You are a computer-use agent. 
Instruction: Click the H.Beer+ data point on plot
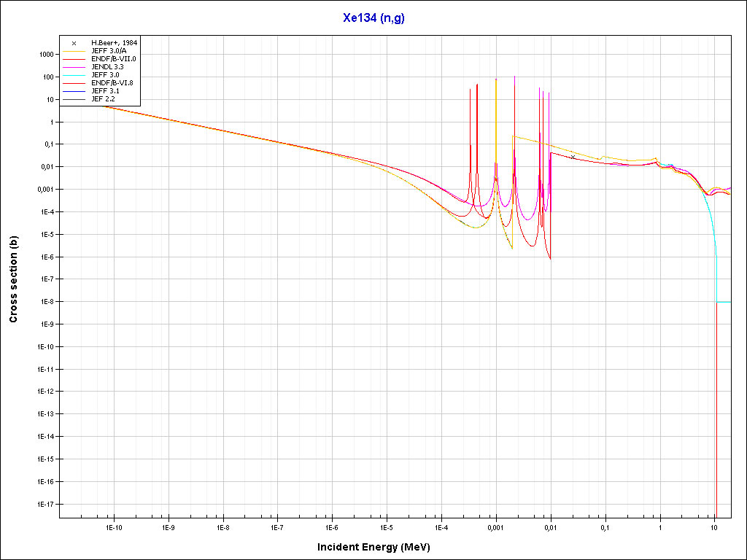(x=573, y=157)
